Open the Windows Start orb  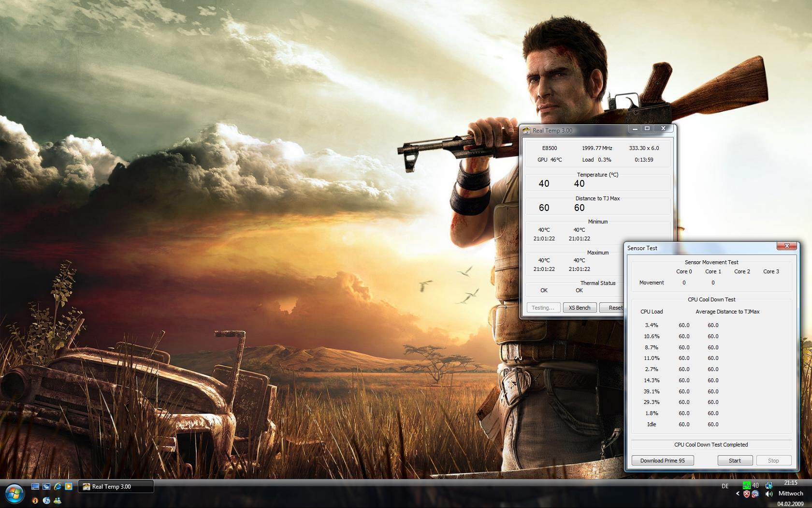pyautogui.click(x=14, y=493)
